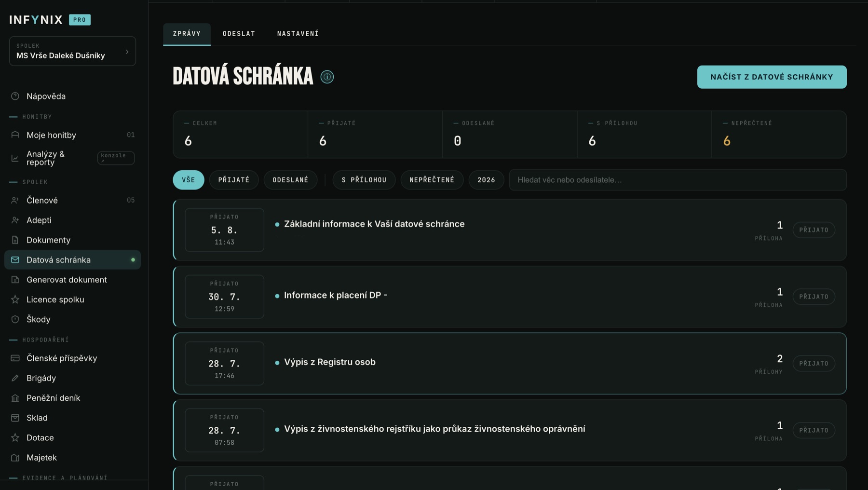Open the Nastavení tab
The width and height of the screenshot is (868, 490).
click(x=298, y=34)
